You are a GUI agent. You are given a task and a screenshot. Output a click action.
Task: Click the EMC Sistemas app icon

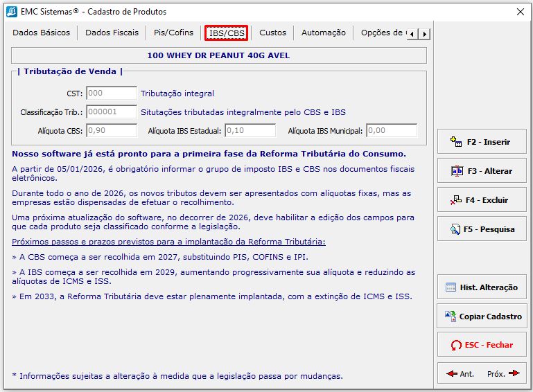(12, 12)
